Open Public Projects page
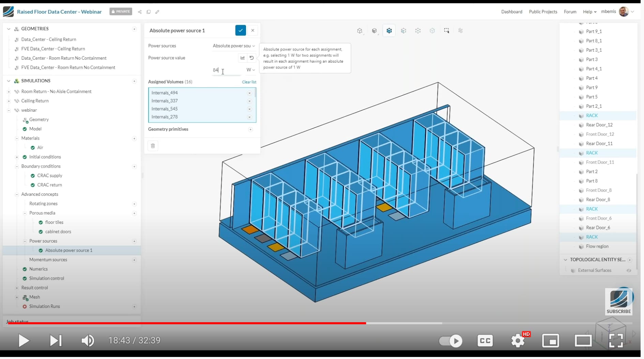Viewport: 644px width, 359px height. (543, 12)
